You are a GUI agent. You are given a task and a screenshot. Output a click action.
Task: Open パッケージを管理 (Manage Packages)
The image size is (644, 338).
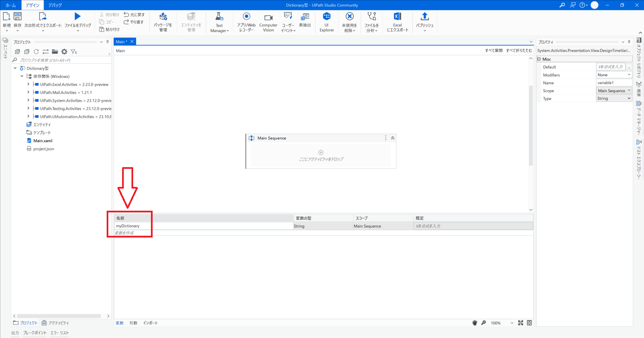point(163,22)
